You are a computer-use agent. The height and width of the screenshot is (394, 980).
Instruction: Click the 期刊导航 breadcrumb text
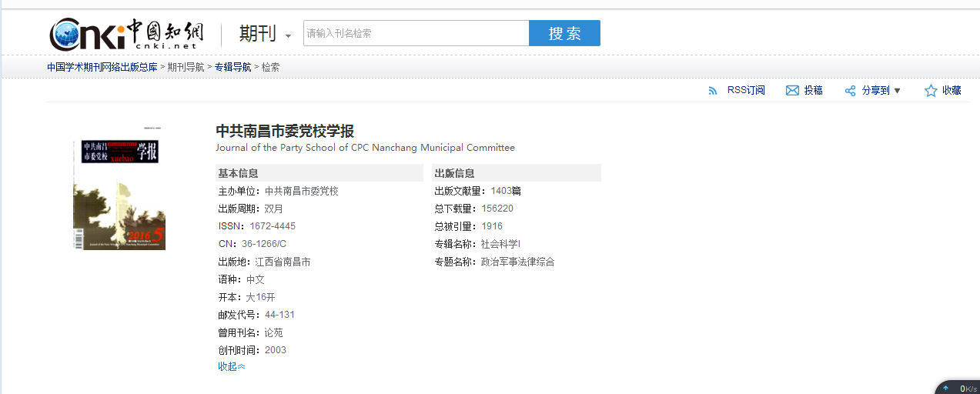tap(186, 67)
